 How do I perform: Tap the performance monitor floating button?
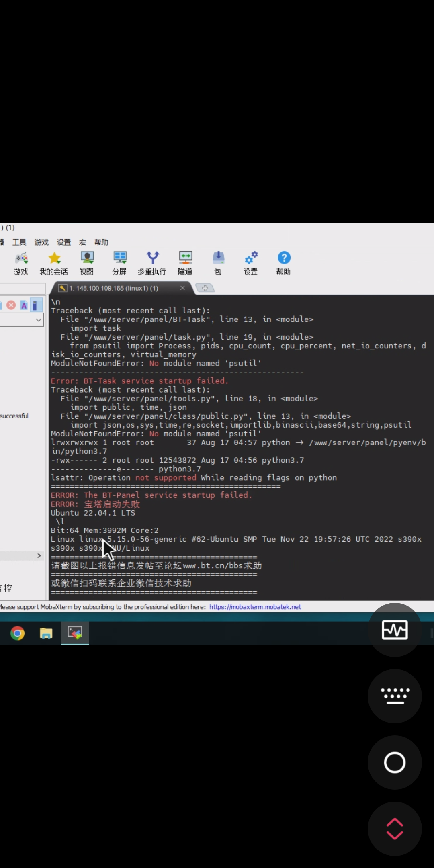click(395, 630)
